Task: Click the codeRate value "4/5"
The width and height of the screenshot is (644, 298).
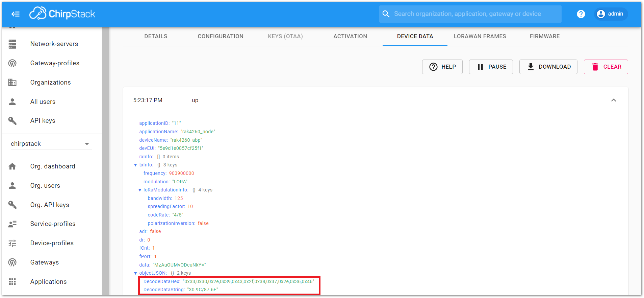Action: 178,215
